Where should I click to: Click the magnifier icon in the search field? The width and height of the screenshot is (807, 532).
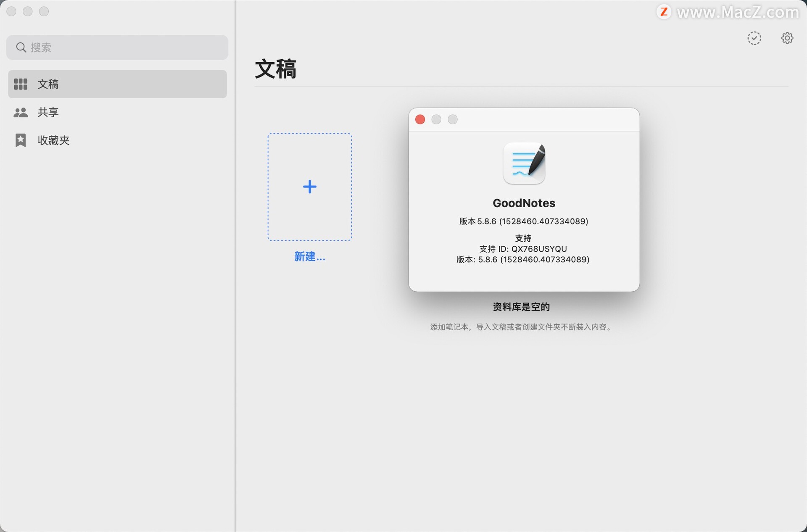21,47
